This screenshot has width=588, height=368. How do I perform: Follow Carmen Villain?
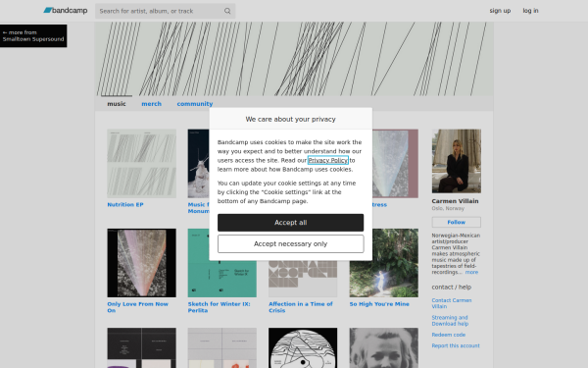(x=457, y=223)
